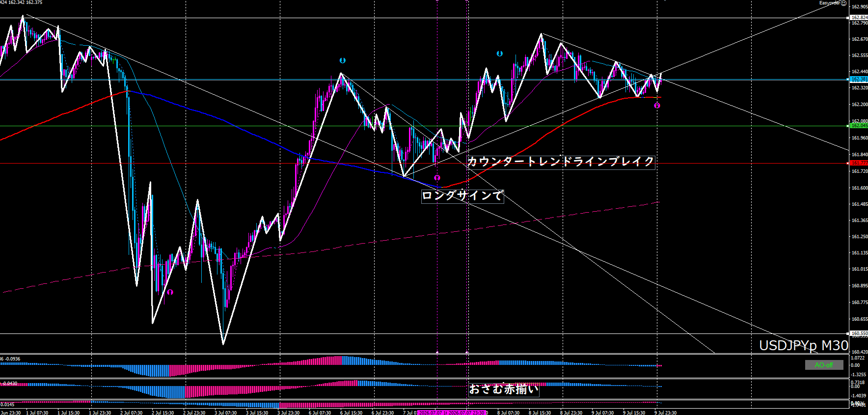Click the magenta arrow marker near 2 Jul low
This screenshot has height=415, width=868.
[x=170, y=292]
